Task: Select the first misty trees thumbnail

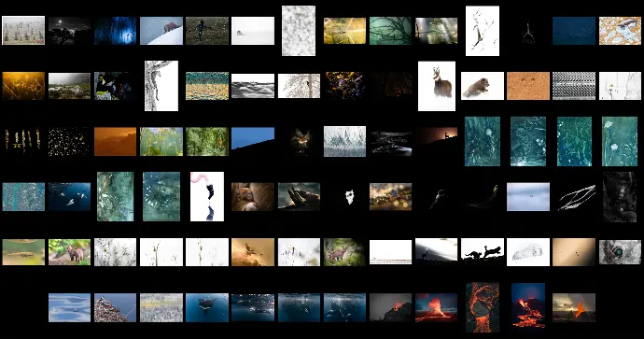Action: click(x=23, y=31)
